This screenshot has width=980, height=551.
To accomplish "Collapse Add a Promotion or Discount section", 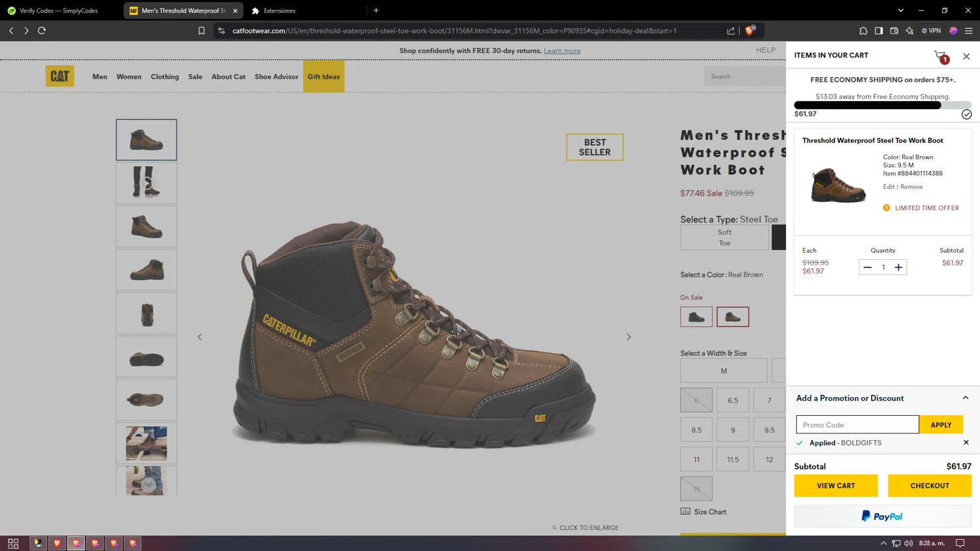I will 966,398.
